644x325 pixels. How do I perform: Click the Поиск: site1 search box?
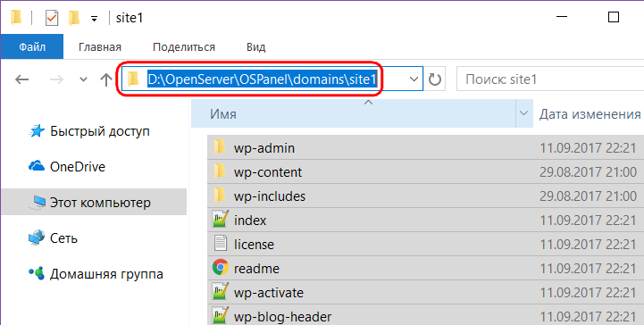pyautogui.click(x=550, y=79)
